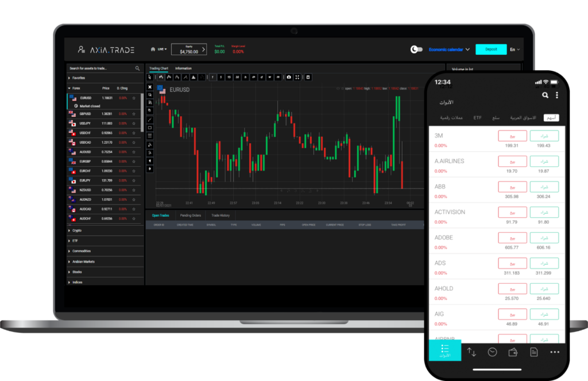The image size is (588, 381).
Task: Open the Economic calendar dropdown
Action: [449, 49]
